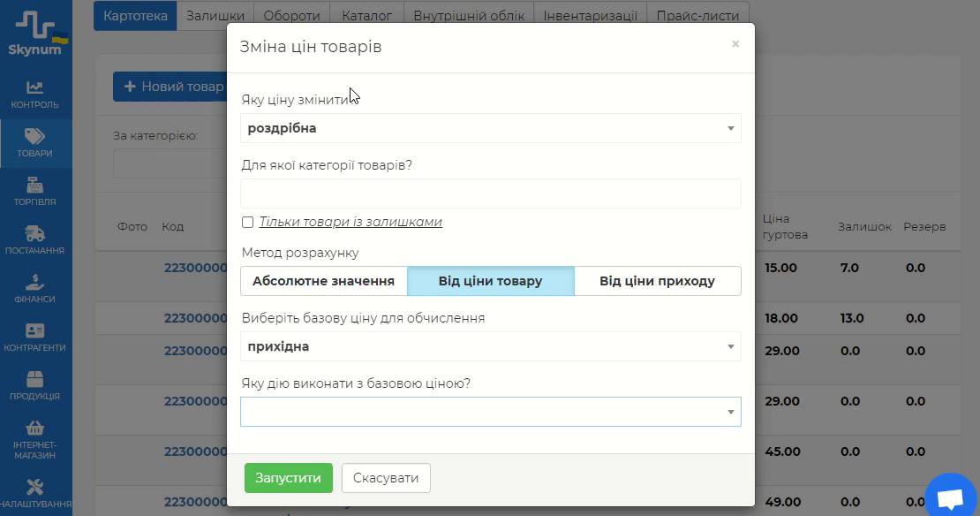The width and height of the screenshot is (980, 516).
Task: Open the Продукція box icon
Action: pos(35,379)
